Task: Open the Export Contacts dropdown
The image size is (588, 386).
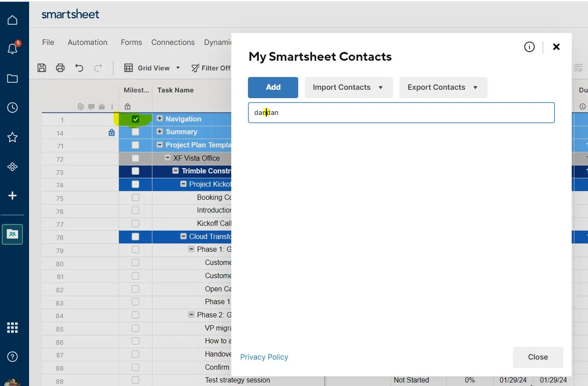Action: pos(443,88)
